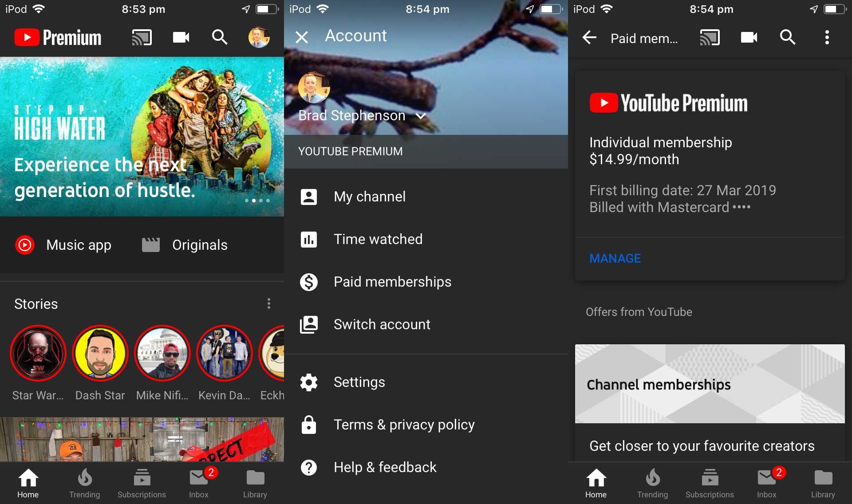Open Paid memberships
The height and width of the screenshot is (504, 852).
click(x=426, y=282)
